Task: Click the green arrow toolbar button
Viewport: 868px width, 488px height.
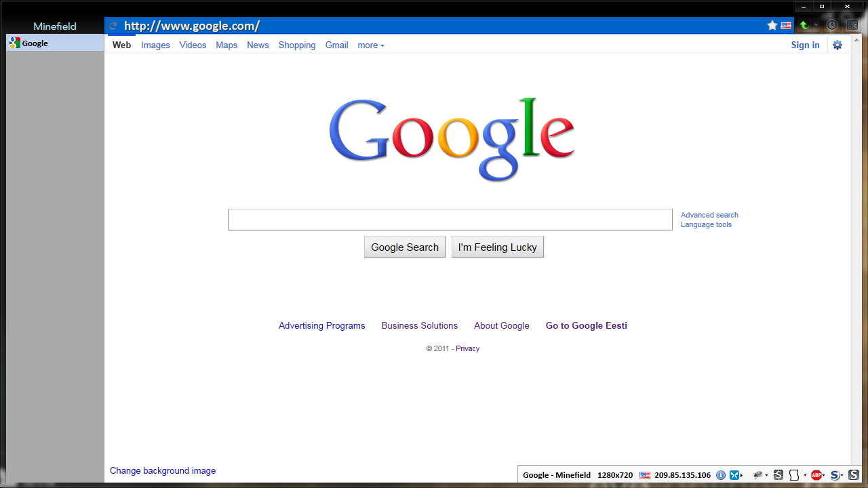Action: click(804, 25)
